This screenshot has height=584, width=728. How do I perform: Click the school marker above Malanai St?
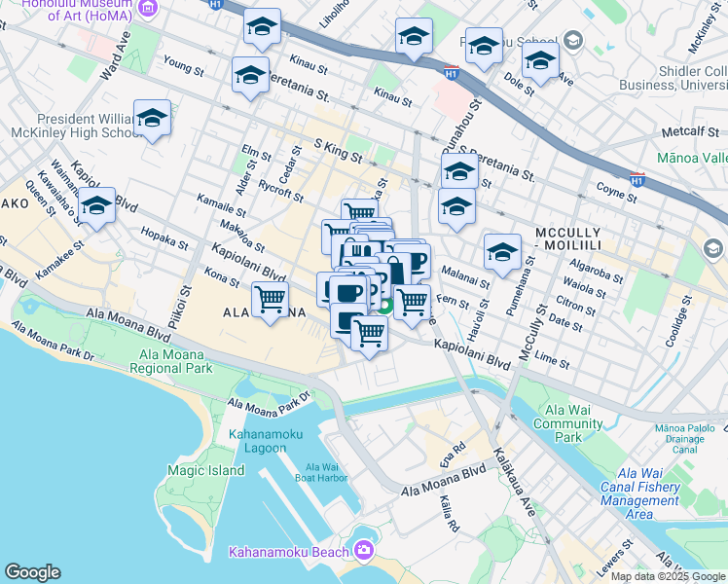(502, 254)
